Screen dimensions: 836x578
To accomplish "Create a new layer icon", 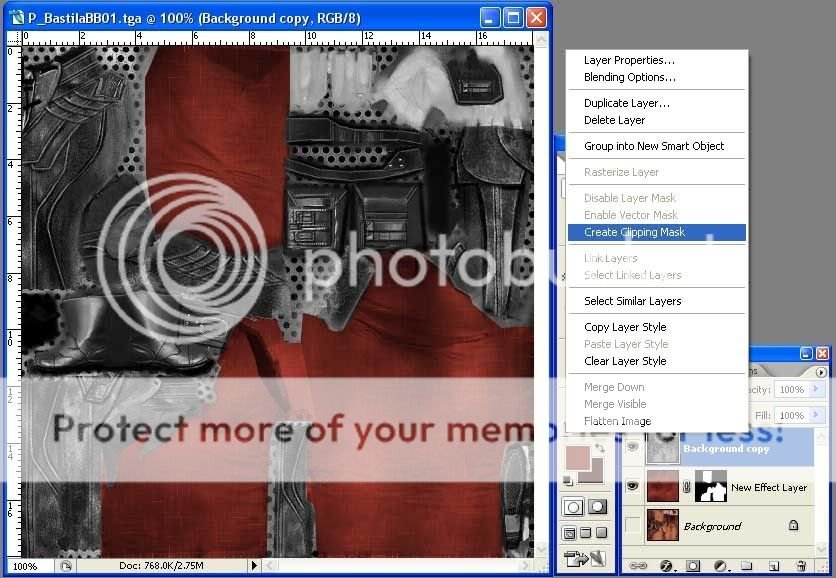I will [x=774, y=566].
